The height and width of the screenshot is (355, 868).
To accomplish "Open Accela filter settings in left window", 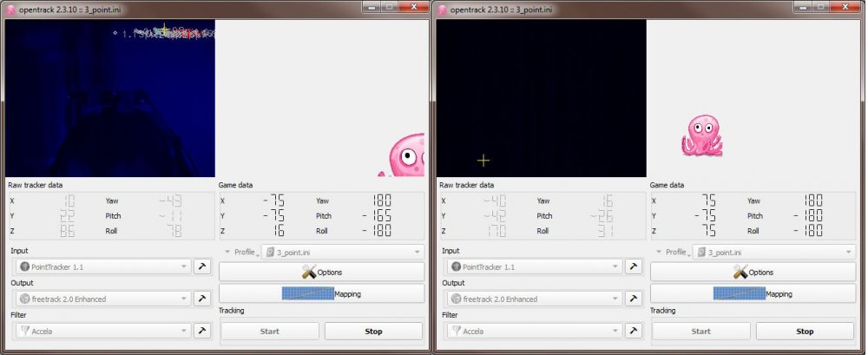I will coord(202,331).
